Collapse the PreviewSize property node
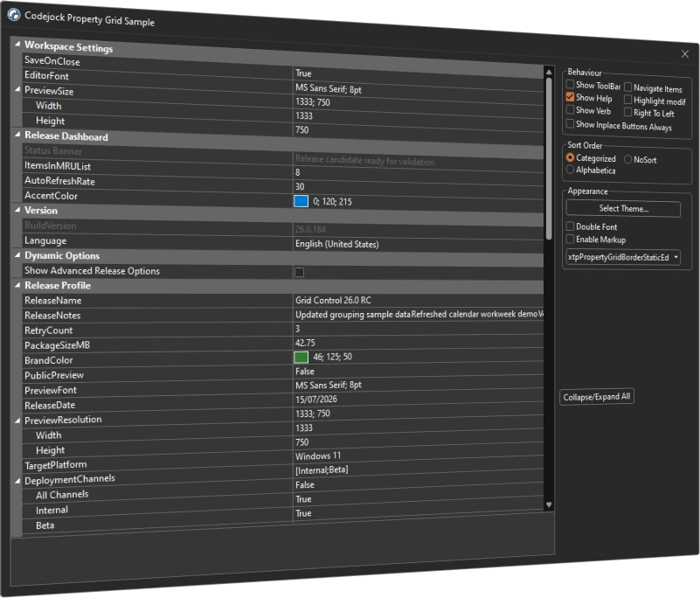700x598 pixels. click(x=17, y=89)
